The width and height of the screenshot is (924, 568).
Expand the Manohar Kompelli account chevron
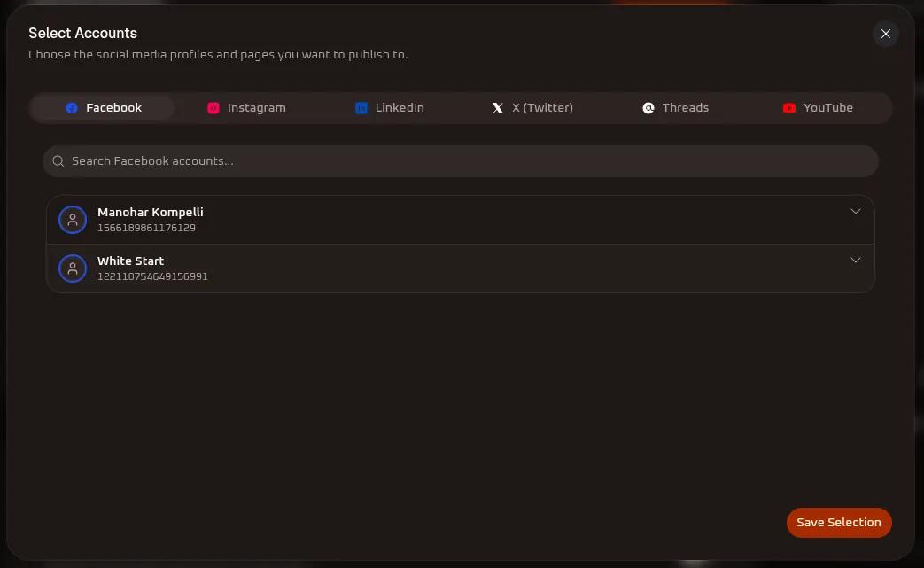[x=855, y=212]
